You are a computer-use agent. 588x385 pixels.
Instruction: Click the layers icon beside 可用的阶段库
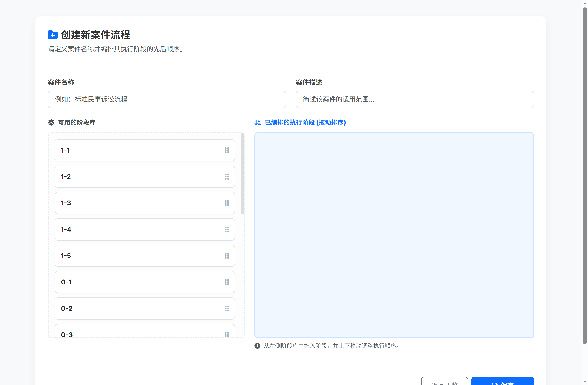[51, 122]
